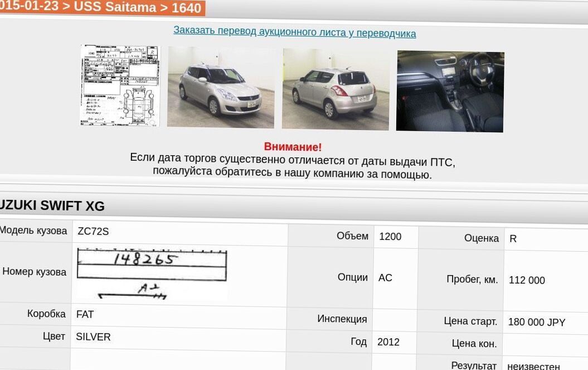Click the sentence starting 'Если дата торгов'
This screenshot has height=370, width=588.
click(293, 160)
